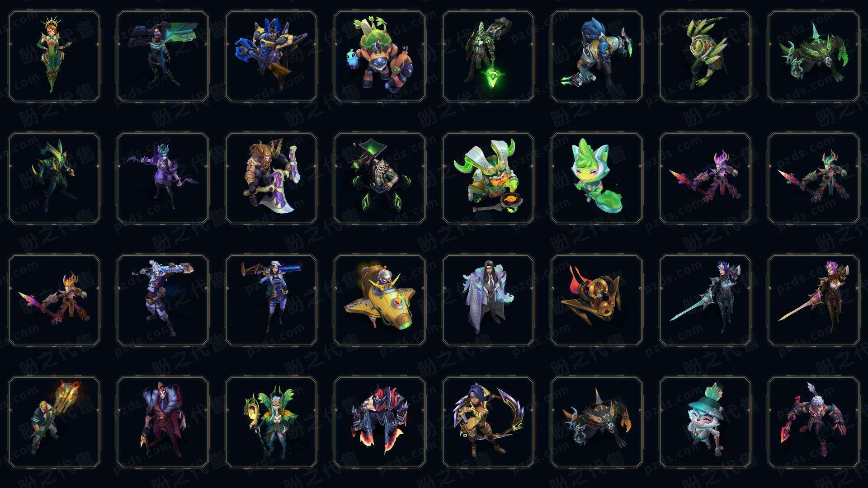Select the armored figure holding glowing green lantern
Screen dimensions: 868x488
[488, 56]
